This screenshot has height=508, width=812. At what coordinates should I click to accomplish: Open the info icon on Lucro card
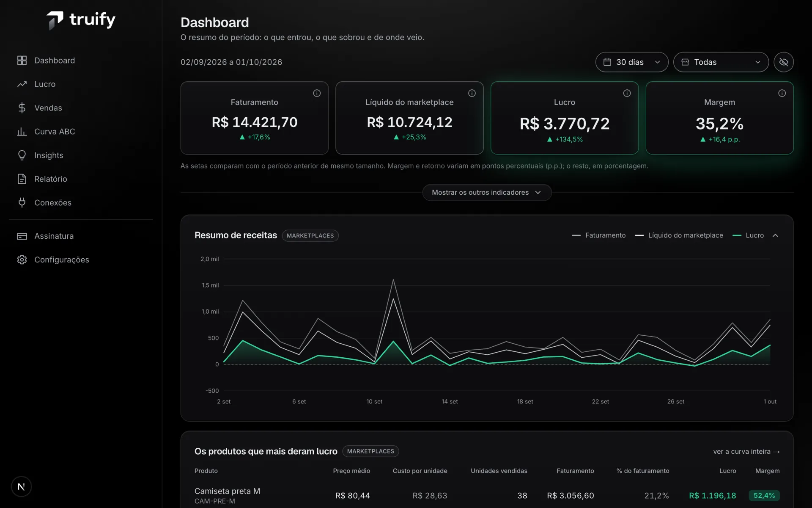(x=627, y=93)
